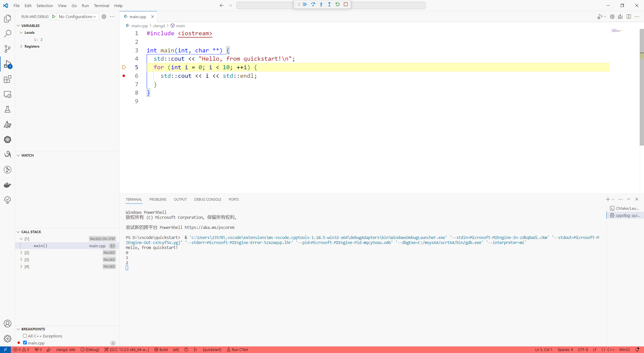The width and height of the screenshot is (644, 353).
Task: Open Manage gear at sidebar bottom
Action: click(x=8, y=339)
